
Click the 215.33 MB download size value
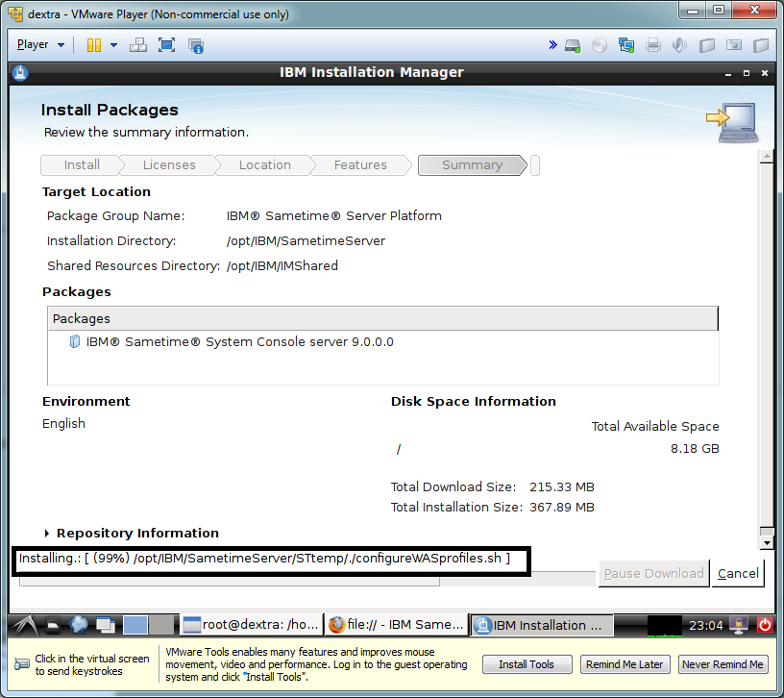click(x=561, y=487)
